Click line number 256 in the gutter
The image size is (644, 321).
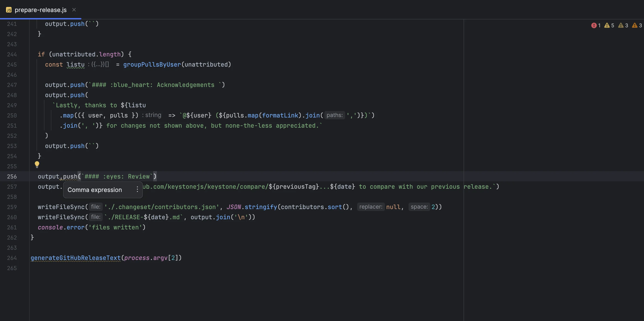pyautogui.click(x=12, y=176)
